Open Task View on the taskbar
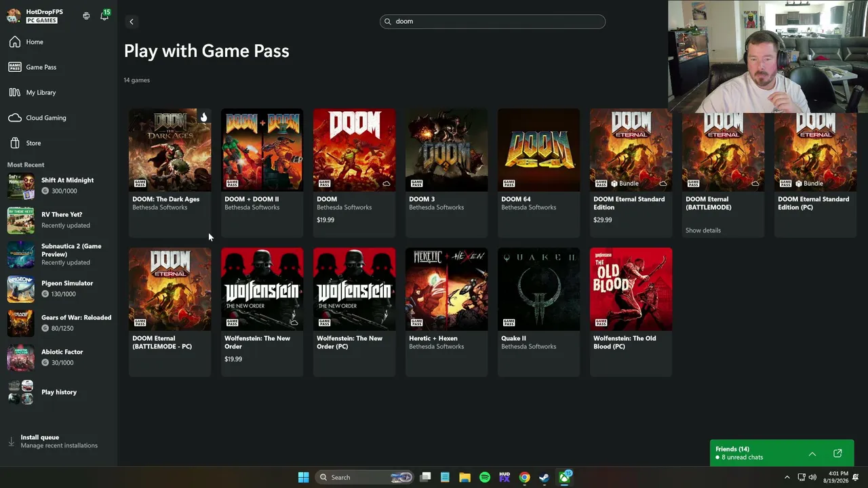Viewport: 868px width, 488px height. (425, 477)
